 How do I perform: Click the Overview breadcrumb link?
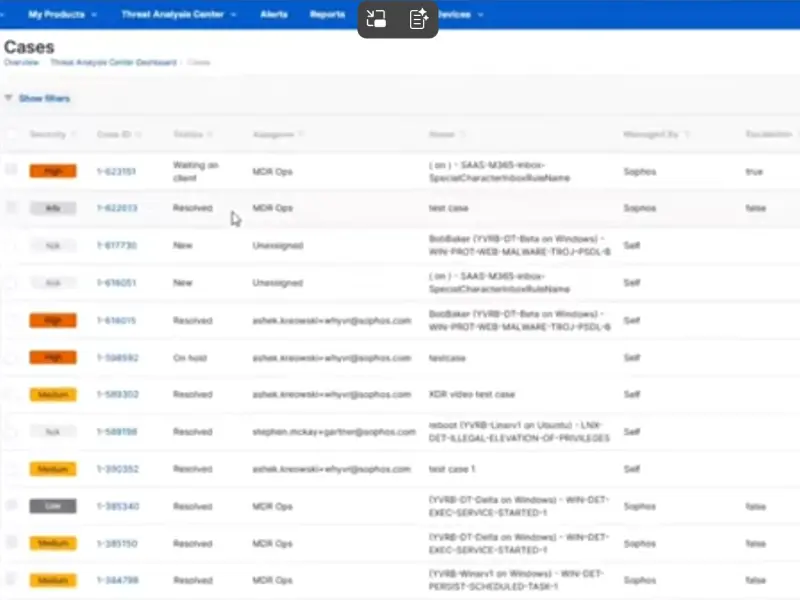tap(21, 63)
